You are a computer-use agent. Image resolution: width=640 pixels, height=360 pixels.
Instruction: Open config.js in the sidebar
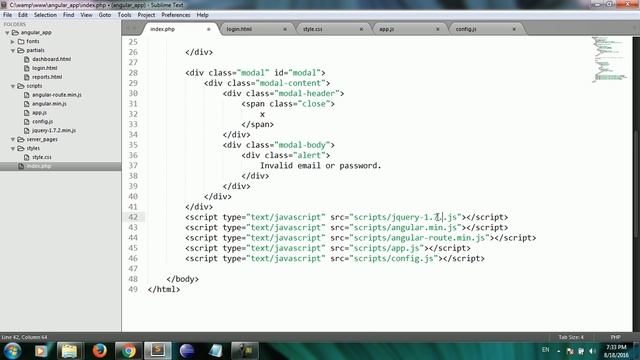42,121
